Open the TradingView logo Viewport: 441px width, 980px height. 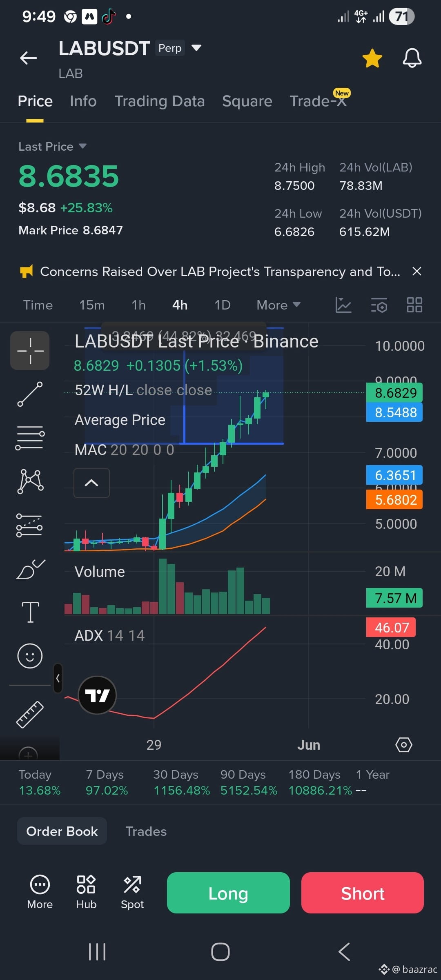click(x=97, y=695)
